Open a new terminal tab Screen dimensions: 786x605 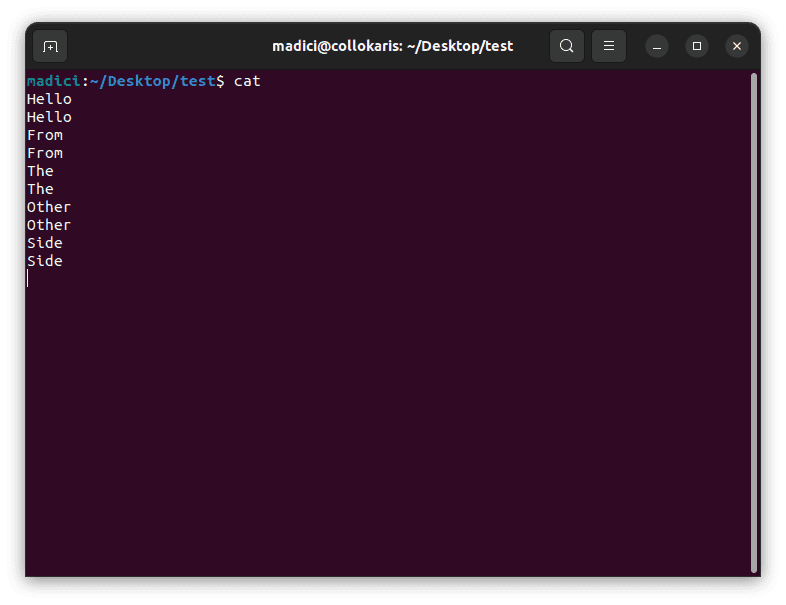pyautogui.click(x=50, y=46)
